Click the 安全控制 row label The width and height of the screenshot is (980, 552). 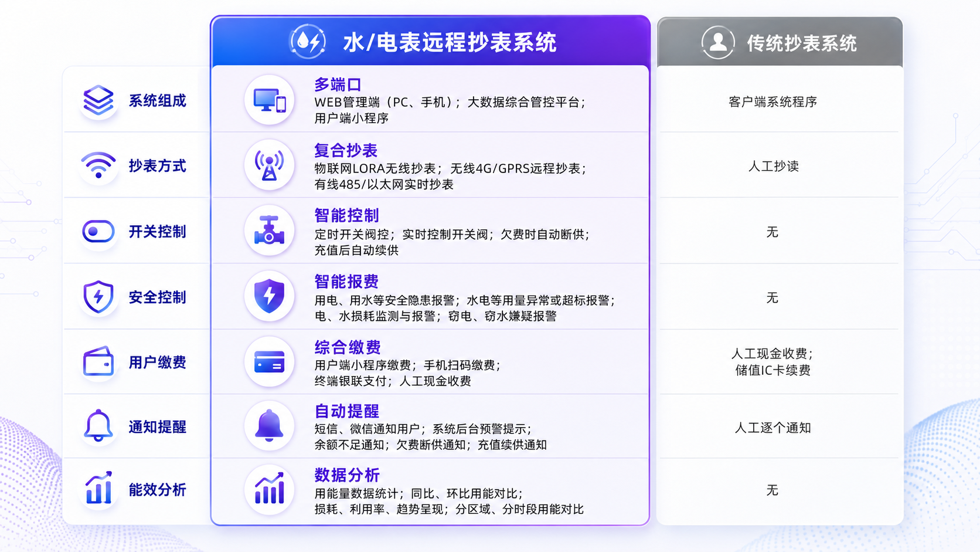pos(158,297)
